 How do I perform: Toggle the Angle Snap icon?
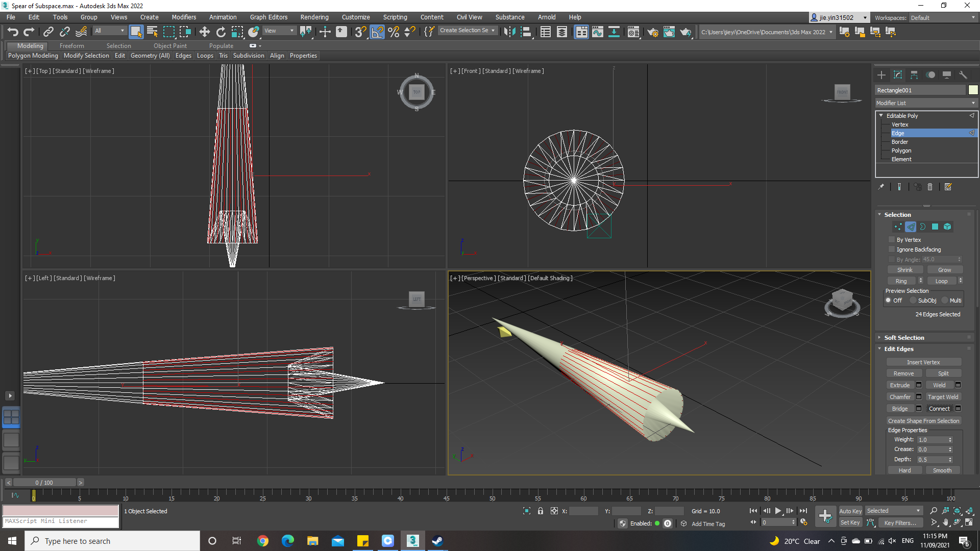(377, 32)
